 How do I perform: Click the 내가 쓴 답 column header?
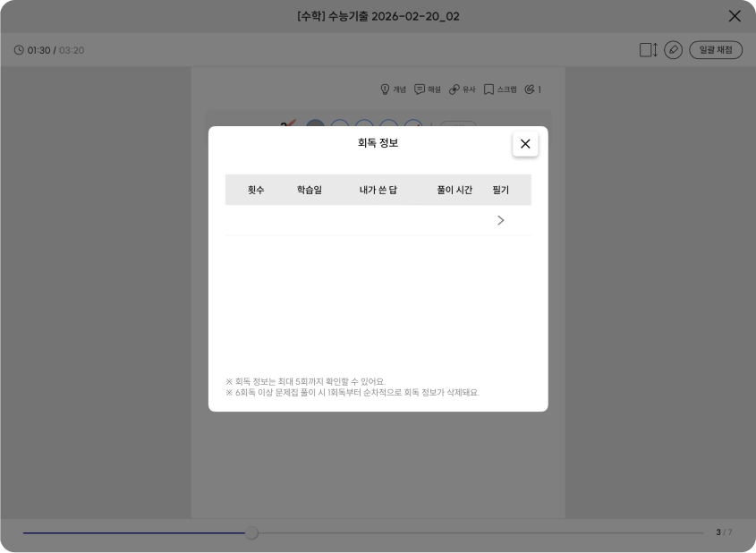(x=378, y=190)
